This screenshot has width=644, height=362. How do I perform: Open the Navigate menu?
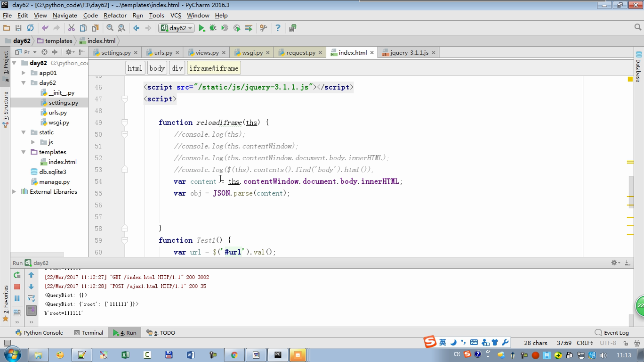tap(64, 16)
